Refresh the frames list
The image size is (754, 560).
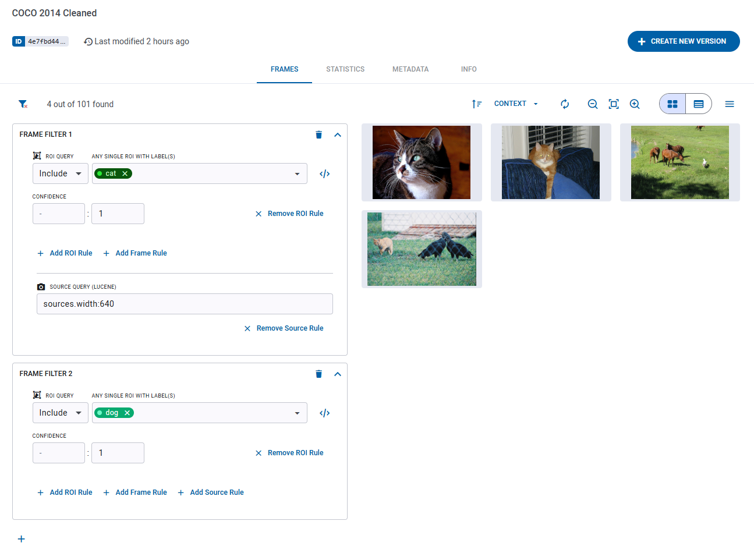[565, 104]
